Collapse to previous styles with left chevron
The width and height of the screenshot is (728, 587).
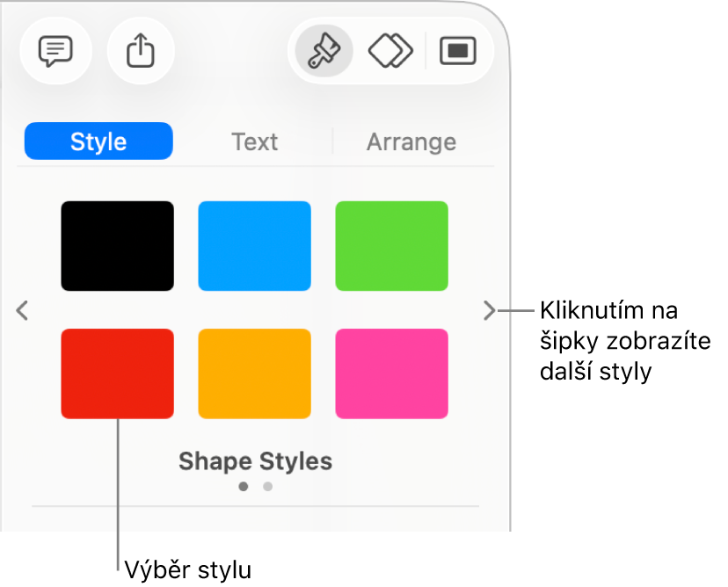(22, 310)
